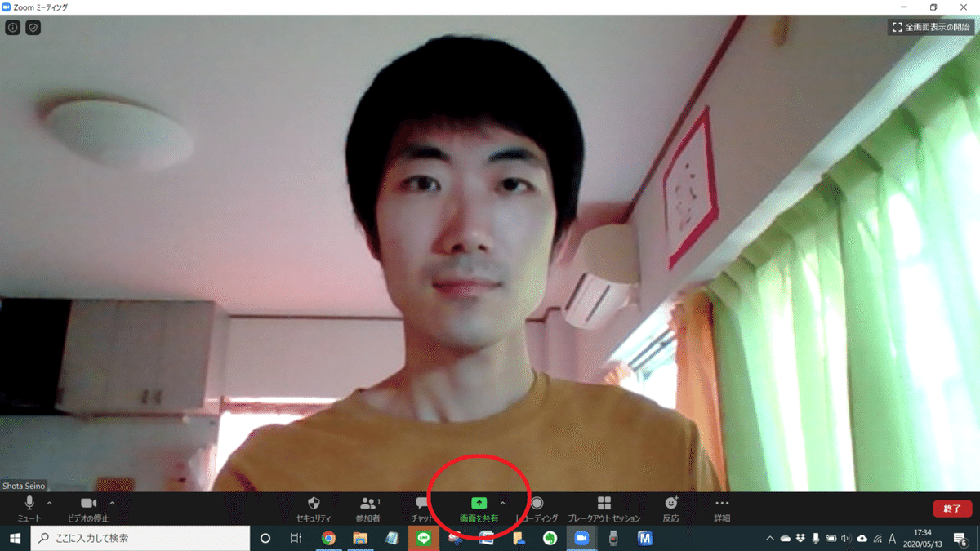Open the clock showing 17:34
The width and height of the screenshot is (980, 551).
[924, 538]
